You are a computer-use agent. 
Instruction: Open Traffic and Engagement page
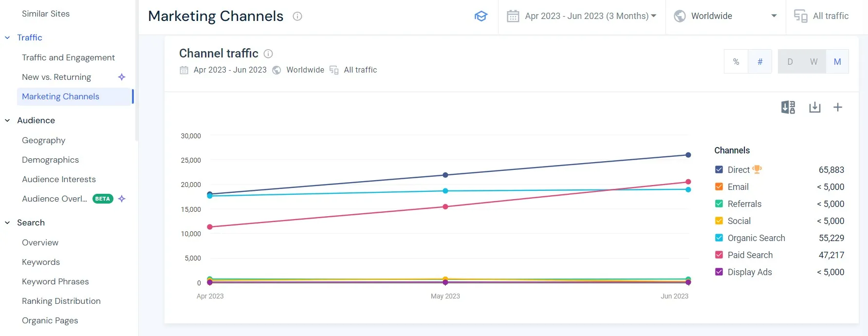click(x=68, y=57)
